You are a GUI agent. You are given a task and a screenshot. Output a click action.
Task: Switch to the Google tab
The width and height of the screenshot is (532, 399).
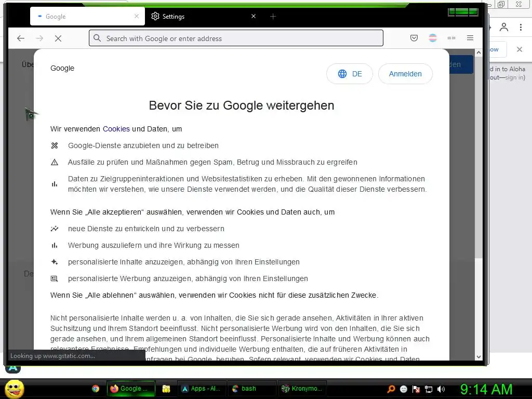point(87,16)
